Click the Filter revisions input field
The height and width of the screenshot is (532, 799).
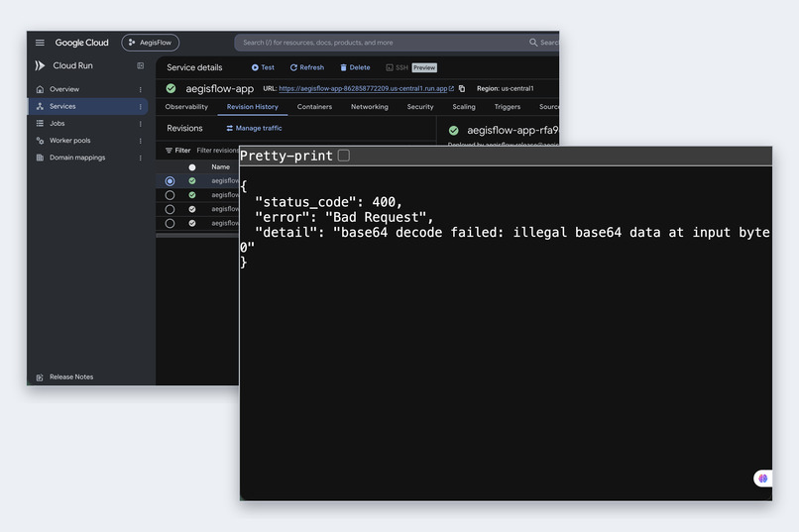(x=217, y=151)
